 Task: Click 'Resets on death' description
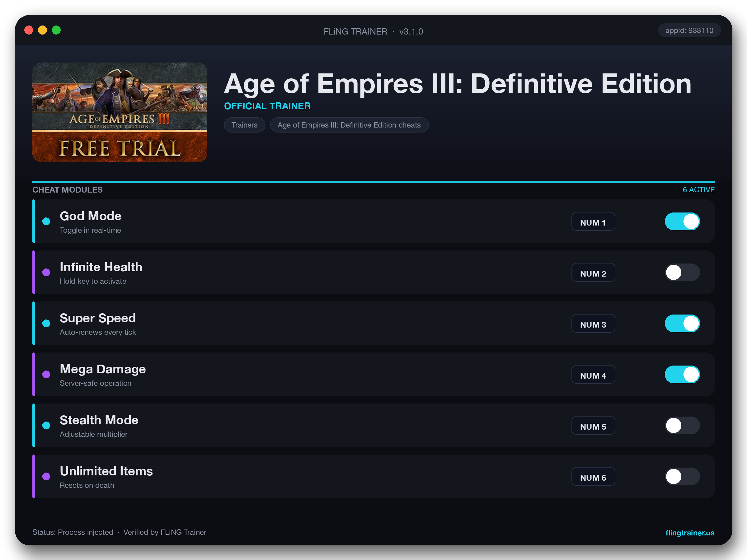coord(87,485)
